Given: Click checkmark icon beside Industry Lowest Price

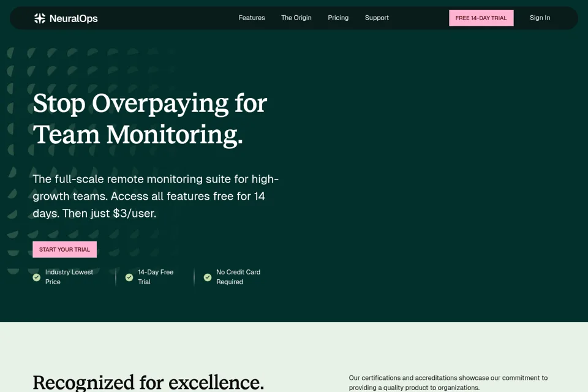Looking at the screenshot, I should click(x=36, y=277).
